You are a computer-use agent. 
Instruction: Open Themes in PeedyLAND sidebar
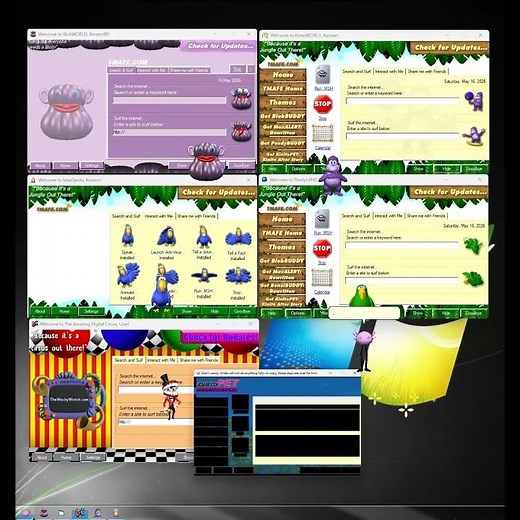pyautogui.click(x=282, y=247)
